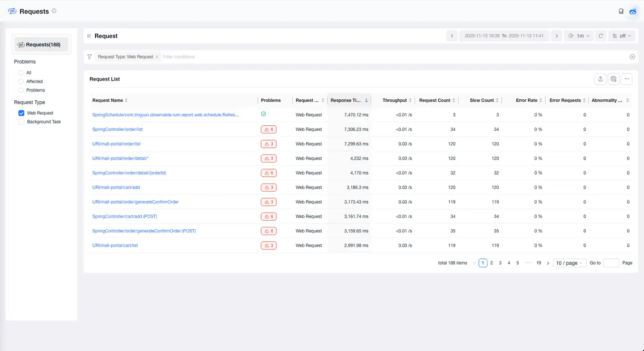This screenshot has width=644, height=351.
Task: Open URI/mall-portal/cart/add request link
Action: (116, 188)
